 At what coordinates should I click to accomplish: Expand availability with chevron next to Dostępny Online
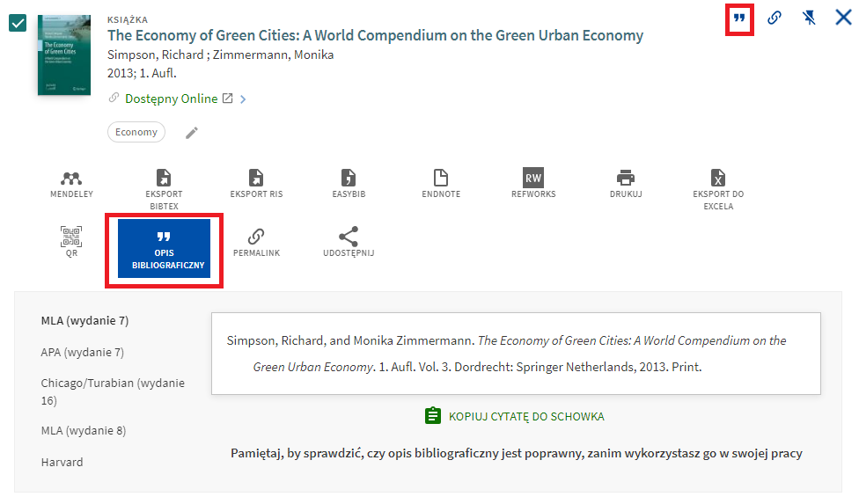[x=243, y=99]
